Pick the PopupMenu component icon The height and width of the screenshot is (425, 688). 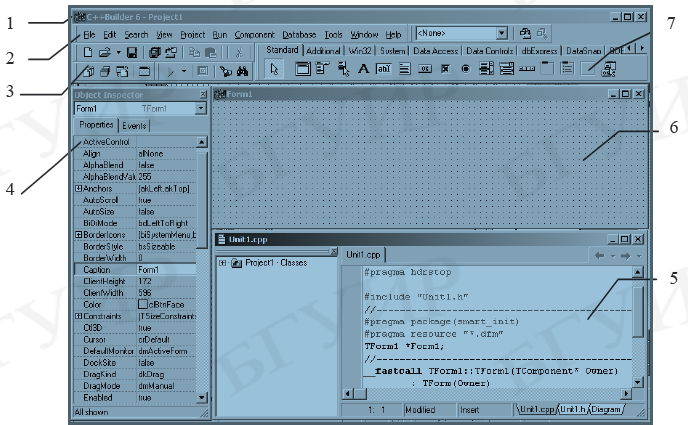coord(343,69)
